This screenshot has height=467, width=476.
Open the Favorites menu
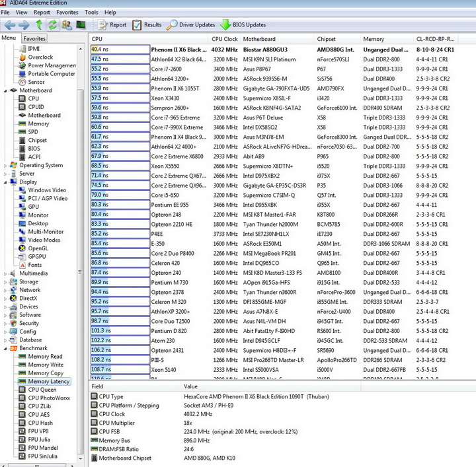[x=67, y=13]
